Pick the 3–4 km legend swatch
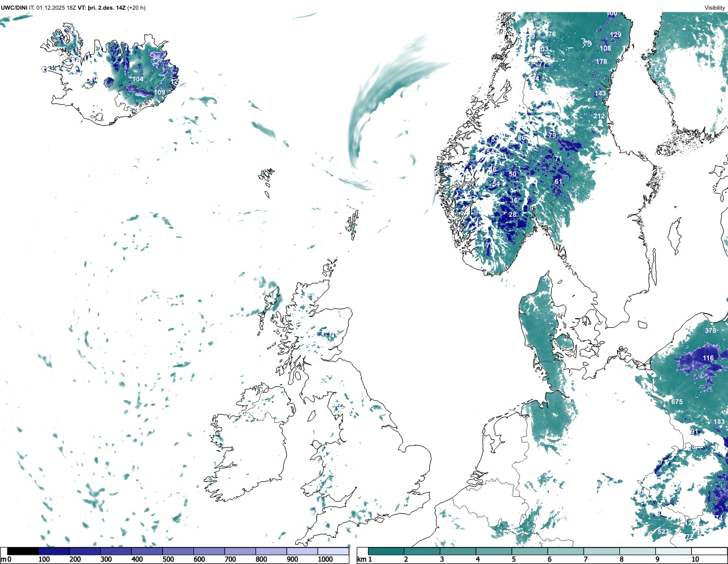 pos(458,551)
